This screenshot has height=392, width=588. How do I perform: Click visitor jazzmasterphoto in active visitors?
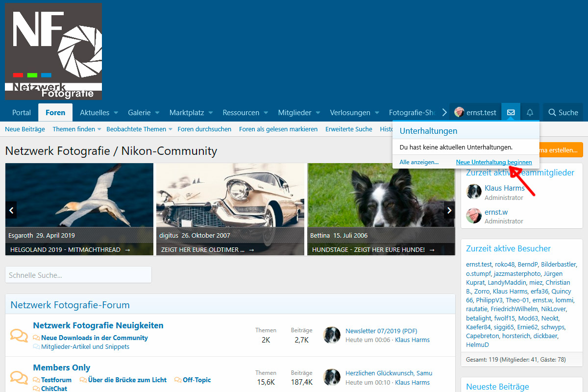tap(517, 273)
